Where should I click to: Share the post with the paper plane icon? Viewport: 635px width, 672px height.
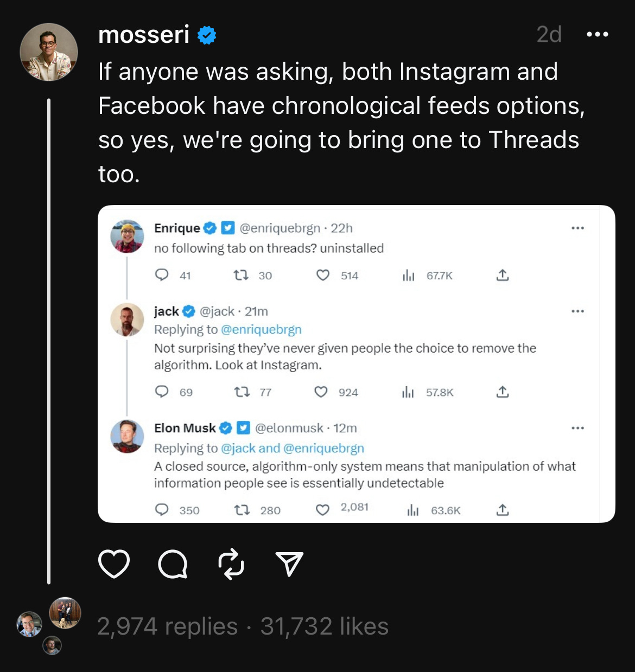[x=289, y=564]
